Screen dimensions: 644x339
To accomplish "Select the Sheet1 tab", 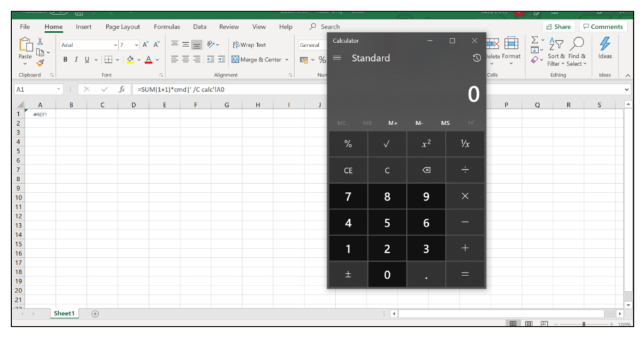I will pyautogui.click(x=64, y=313).
